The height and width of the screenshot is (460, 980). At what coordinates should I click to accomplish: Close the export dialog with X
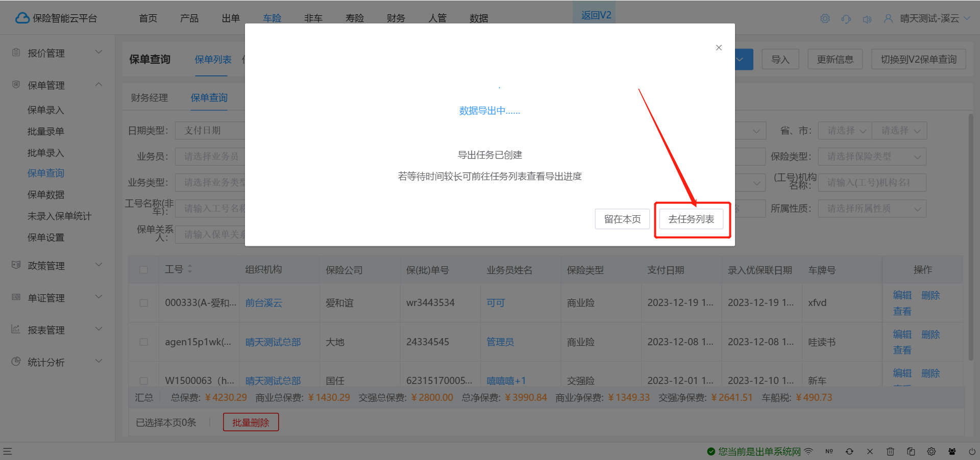click(x=719, y=47)
